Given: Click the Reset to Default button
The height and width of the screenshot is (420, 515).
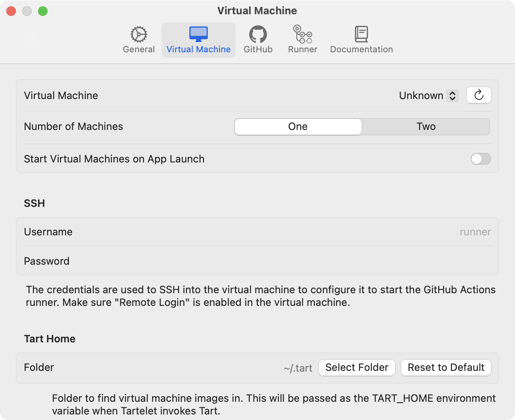Looking at the screenshot, I should (x=446, y=368).
